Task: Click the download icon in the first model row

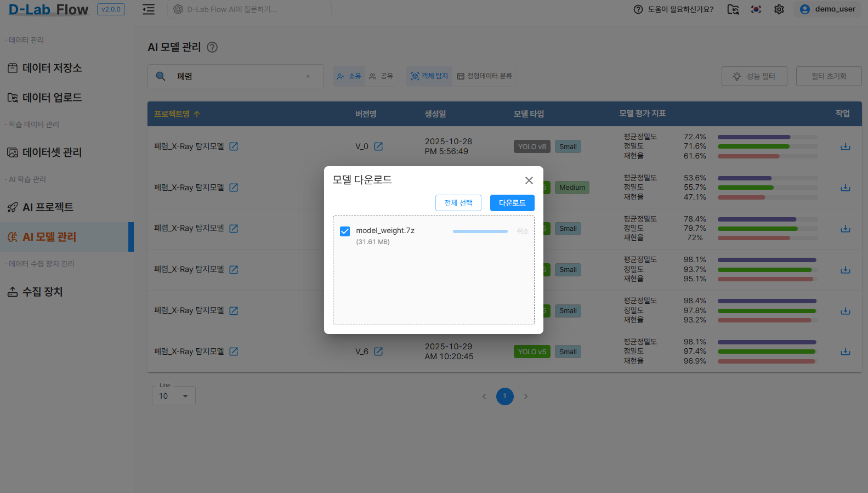Action: click(x=845, y=146)
